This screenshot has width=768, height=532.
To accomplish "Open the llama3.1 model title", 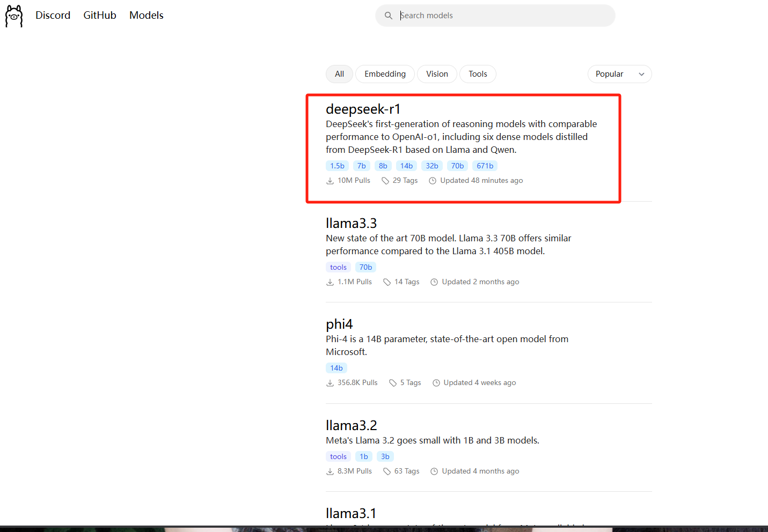I will [x=351, y=513].
